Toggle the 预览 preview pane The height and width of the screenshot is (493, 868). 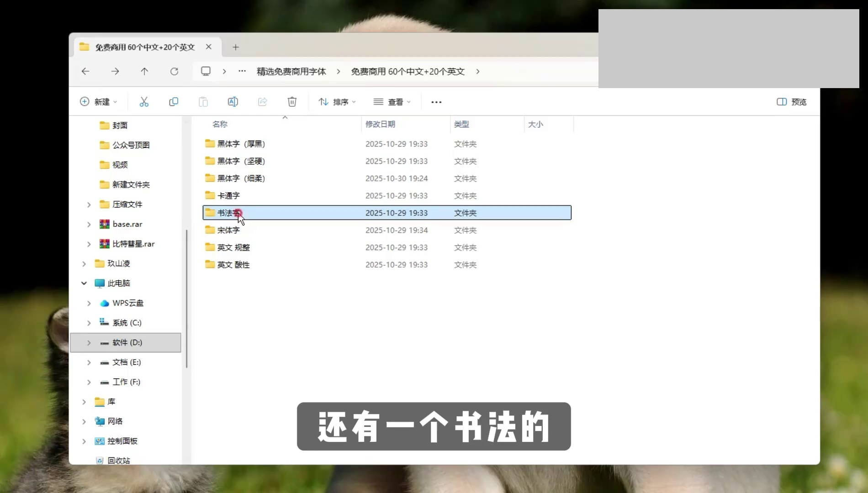[792, 102]
